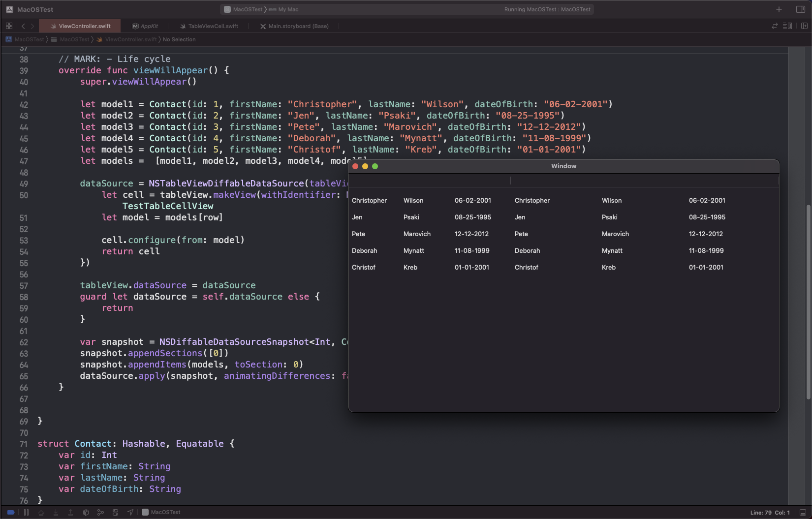This screenshot has width=812, height=519.
Task: Select MacOSTest process in debug bar
Action: (x=161, y=512)
